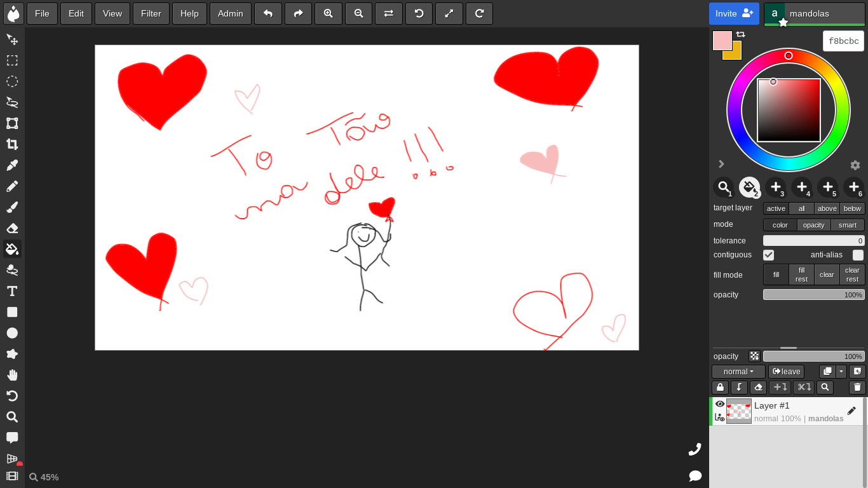The height and width of the screenshot is (488, 868).
Task: Click the Undo arrow button
Action: [x=268, y=13]
